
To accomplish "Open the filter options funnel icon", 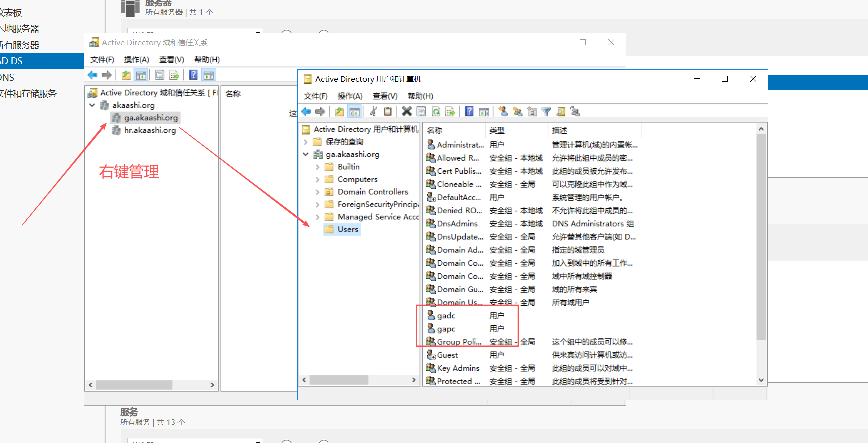I will [546, 112].
